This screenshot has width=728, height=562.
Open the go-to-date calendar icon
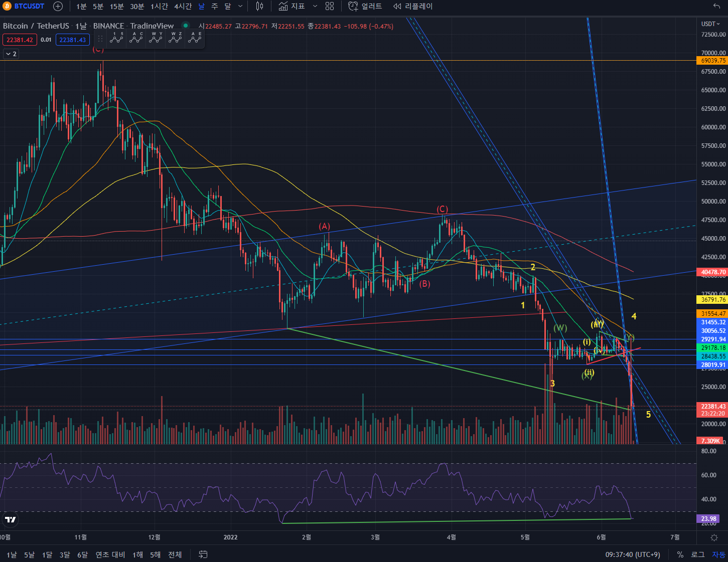[203, 554]
